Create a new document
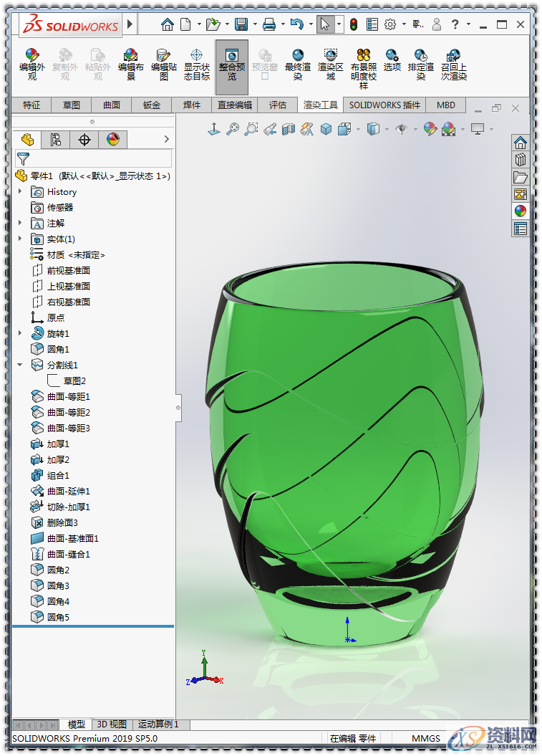The width and height of the screenshot is (542, 756). pos(186,24)
